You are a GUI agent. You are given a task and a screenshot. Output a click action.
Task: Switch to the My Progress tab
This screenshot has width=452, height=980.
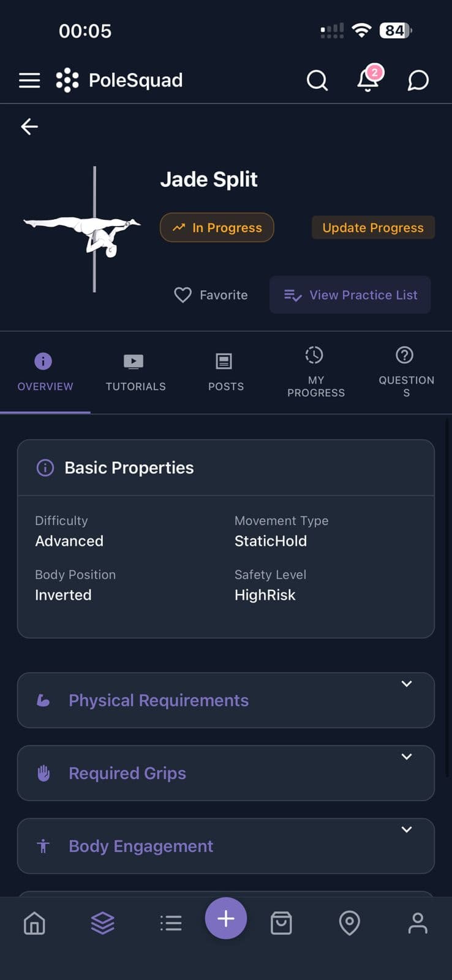[316, 372]
